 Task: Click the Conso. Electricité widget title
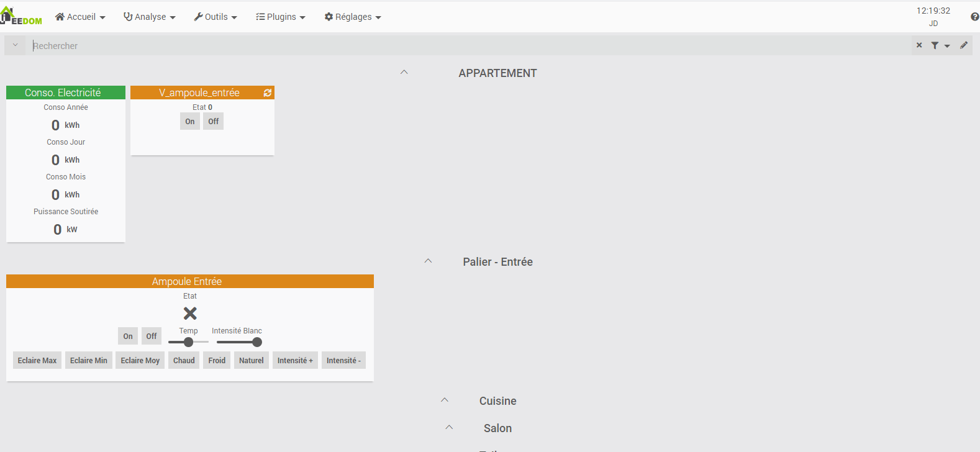[x=63, y=93]
